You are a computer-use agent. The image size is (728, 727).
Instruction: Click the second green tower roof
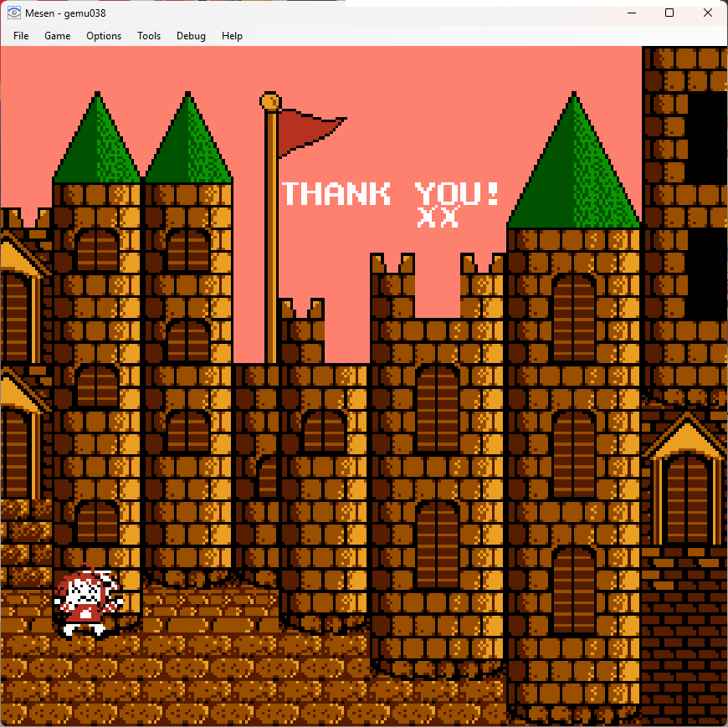point(188,136)
